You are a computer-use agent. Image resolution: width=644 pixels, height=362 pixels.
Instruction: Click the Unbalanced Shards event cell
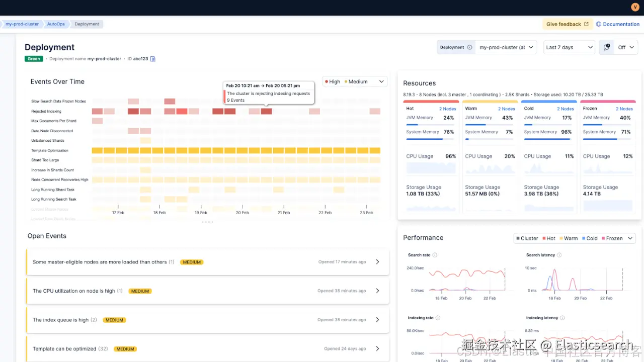[x=145, y=141]
